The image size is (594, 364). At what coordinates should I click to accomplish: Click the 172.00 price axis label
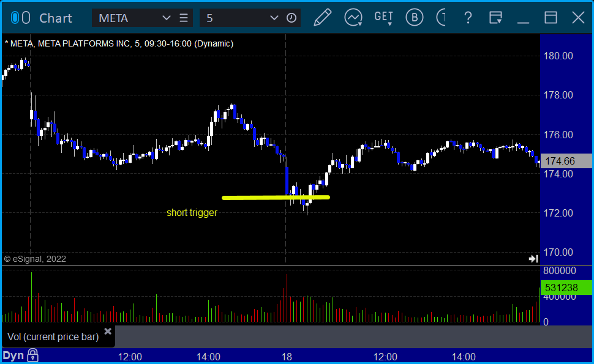pyautogui.click(x=558, y=213)
